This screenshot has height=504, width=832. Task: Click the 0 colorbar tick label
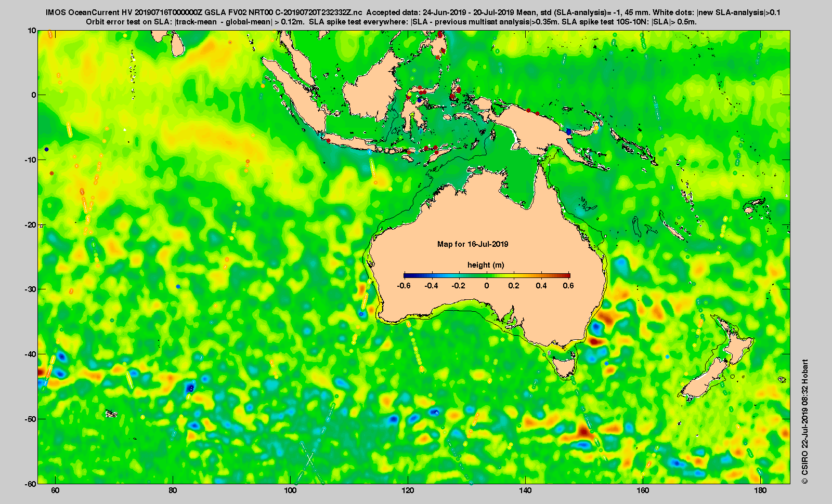(487, 286)
